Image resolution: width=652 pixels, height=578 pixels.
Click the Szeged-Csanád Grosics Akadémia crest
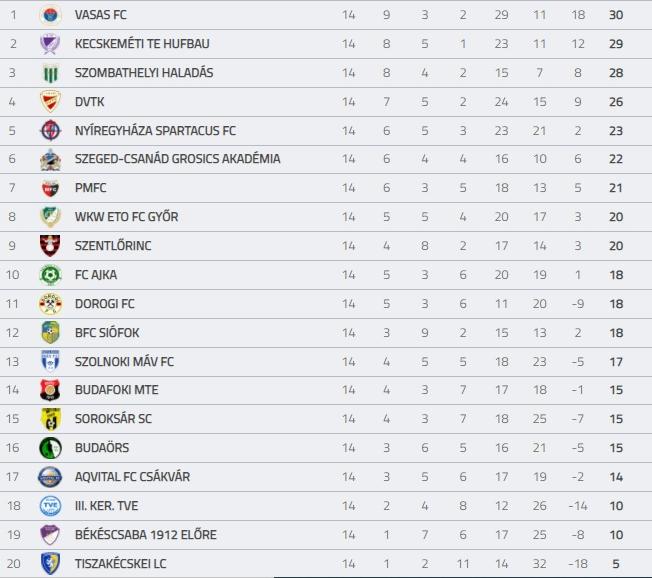point(50,160)
